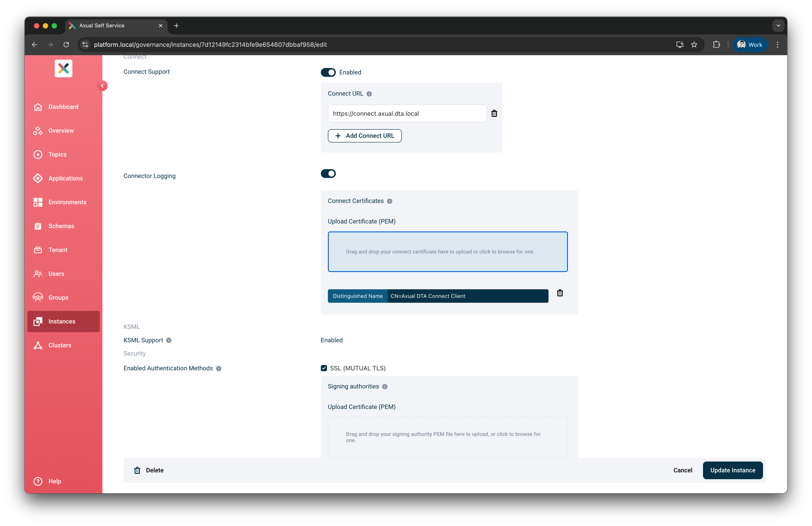Click the Add Connect URL button
Image resolution: width=812 pixels, height=526 pixels.
tap(364, 136)
